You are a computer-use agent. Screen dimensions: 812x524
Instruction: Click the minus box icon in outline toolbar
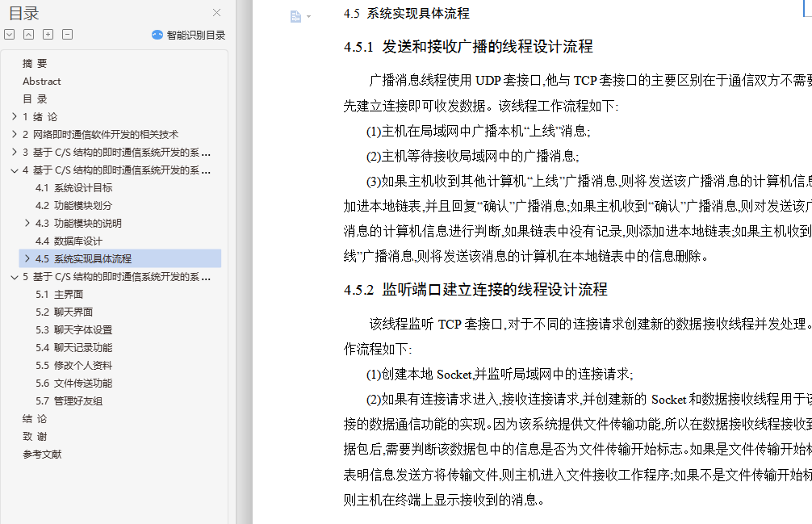pyautogui.click(x=67, y=35)
